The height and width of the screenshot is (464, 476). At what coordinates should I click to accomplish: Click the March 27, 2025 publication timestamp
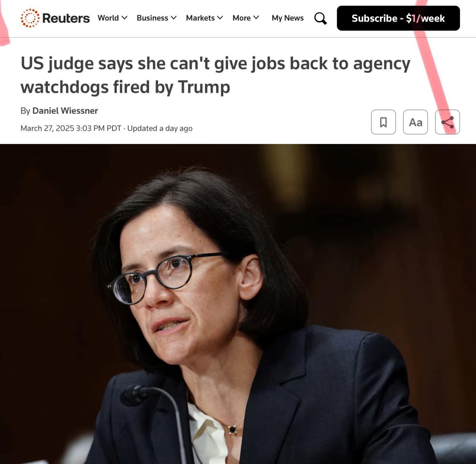click(71, 128)
